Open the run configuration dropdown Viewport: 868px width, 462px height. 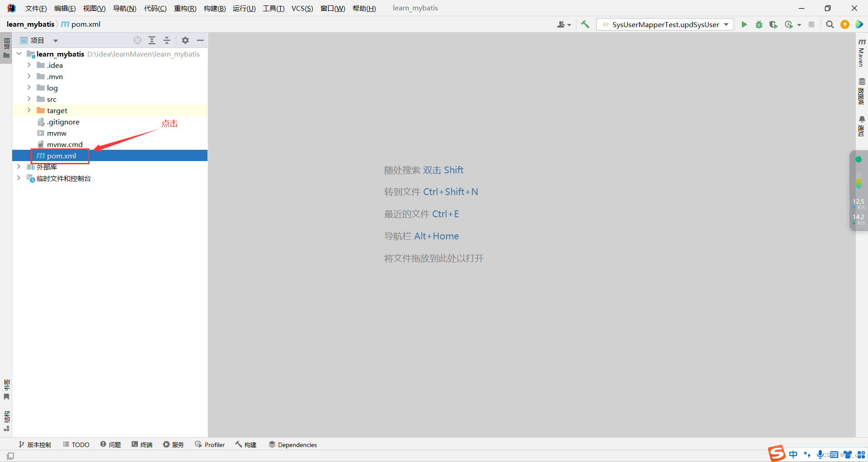(x=727, y=24)
